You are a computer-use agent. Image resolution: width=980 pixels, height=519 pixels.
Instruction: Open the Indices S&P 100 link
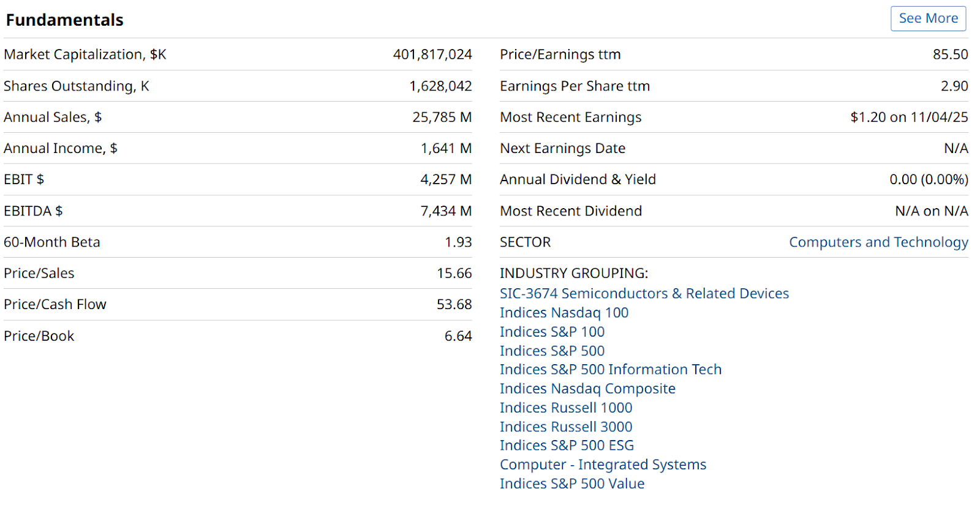click(552, 332)
